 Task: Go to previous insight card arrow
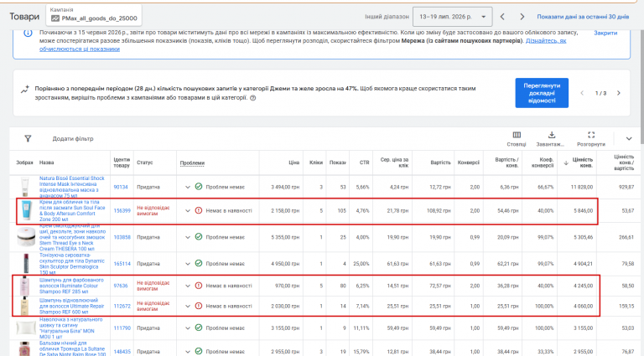click(x=582, y=93)
